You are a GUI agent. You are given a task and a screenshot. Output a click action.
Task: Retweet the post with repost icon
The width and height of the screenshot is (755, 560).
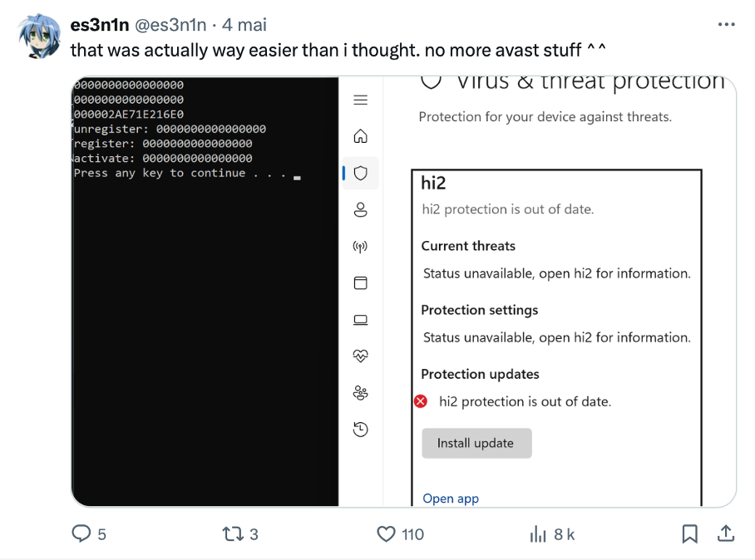pos(233,533)
